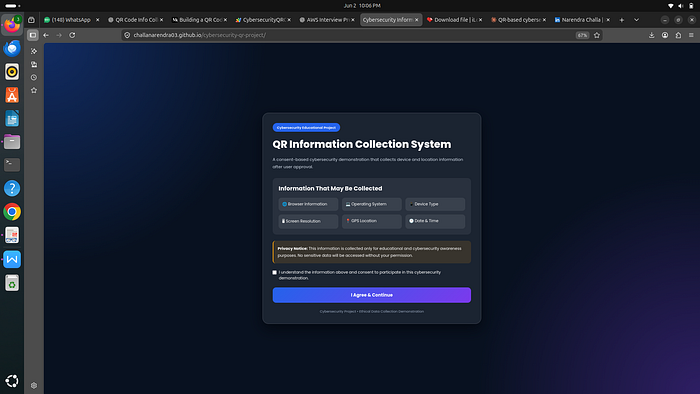Screen dimensions: 700x394
Task: Open a new tab with plus button
Action: 621,20
